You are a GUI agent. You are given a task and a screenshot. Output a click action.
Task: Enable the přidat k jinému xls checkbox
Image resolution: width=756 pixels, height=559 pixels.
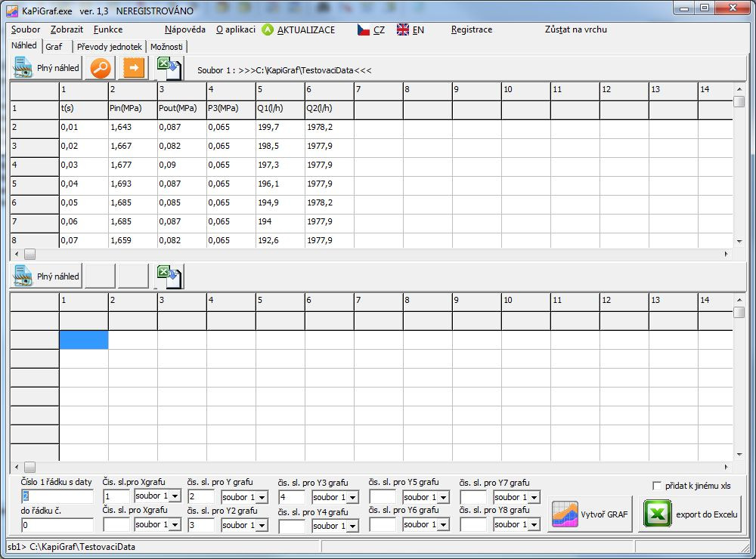click(657, 486)
